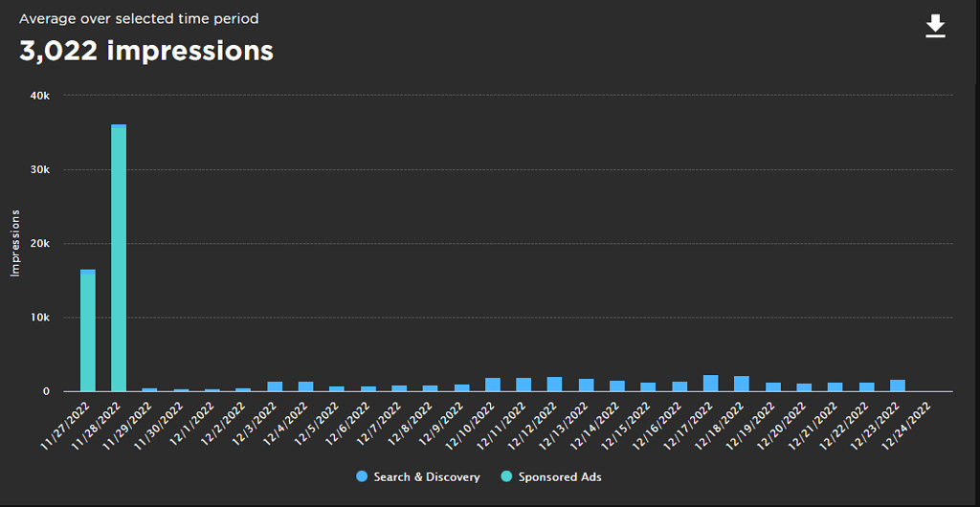980x507 pixels.
Task: Click the 12/20/2022 bar
Action: tap(804, 386)
